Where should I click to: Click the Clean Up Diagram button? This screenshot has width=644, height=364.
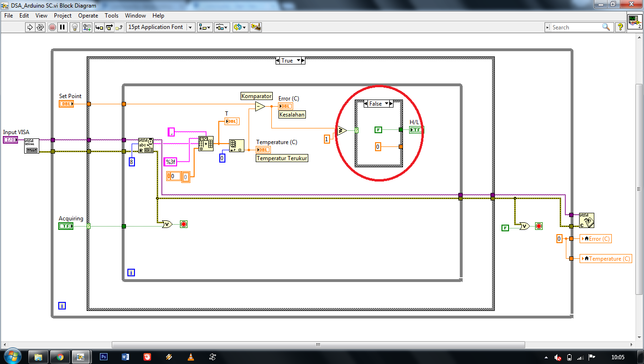pos(256,27)
